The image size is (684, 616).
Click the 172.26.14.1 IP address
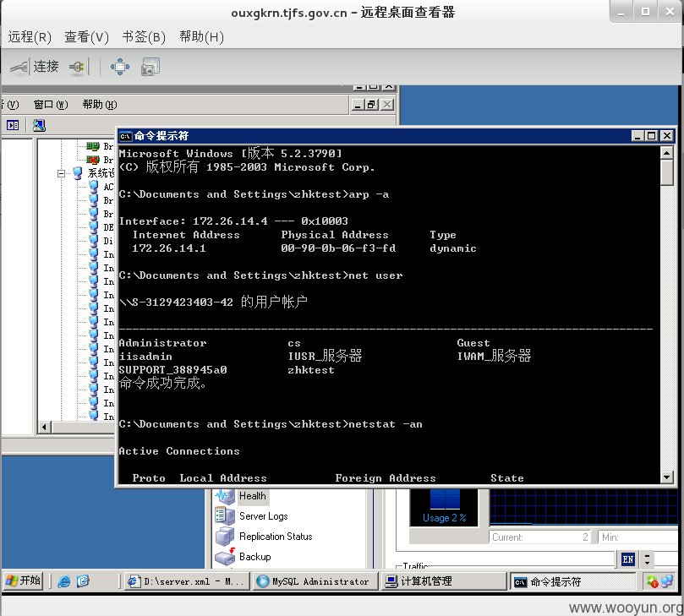coord(169,248)
